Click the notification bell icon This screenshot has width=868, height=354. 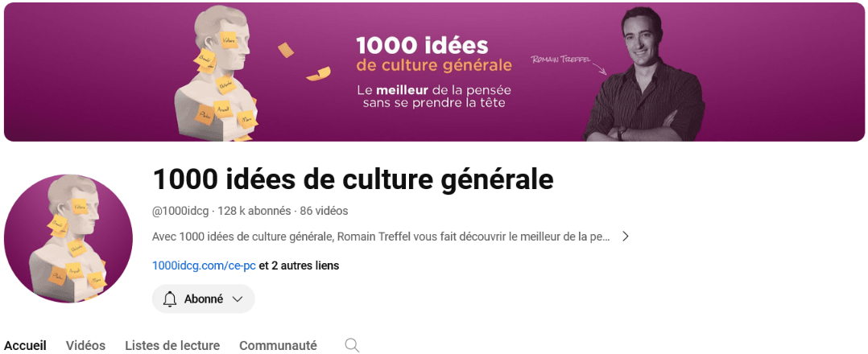tap(169, 298)
